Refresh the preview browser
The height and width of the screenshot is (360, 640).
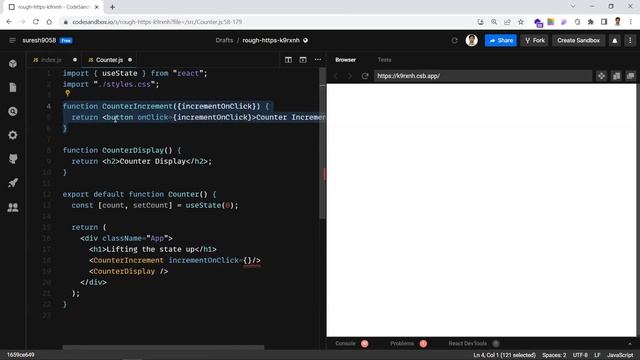pos(365,76)
